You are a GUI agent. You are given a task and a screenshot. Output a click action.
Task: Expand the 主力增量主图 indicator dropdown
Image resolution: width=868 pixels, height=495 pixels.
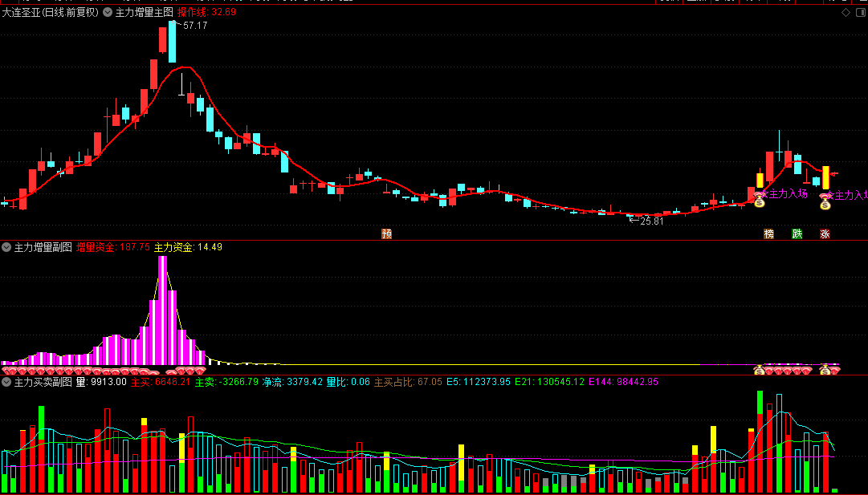[108, 12]
